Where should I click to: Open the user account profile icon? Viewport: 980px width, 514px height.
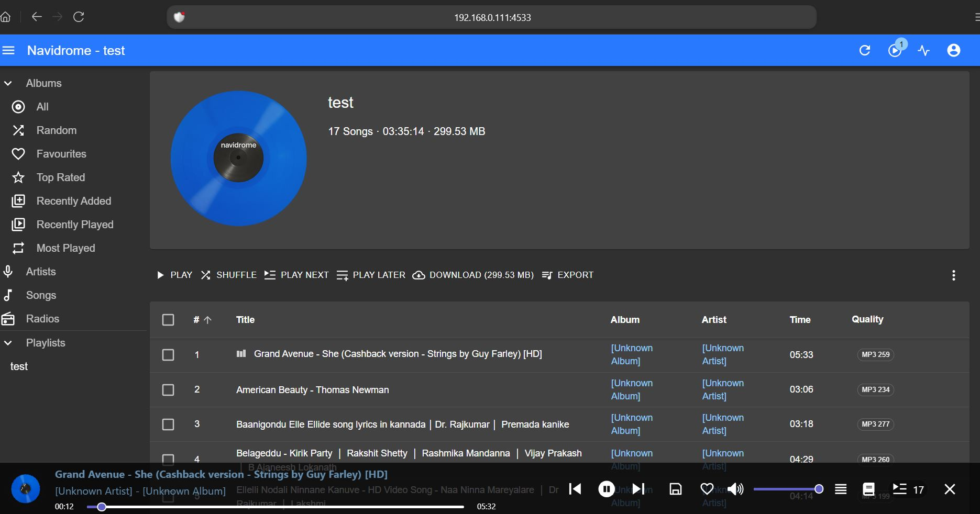coord(954,50)
